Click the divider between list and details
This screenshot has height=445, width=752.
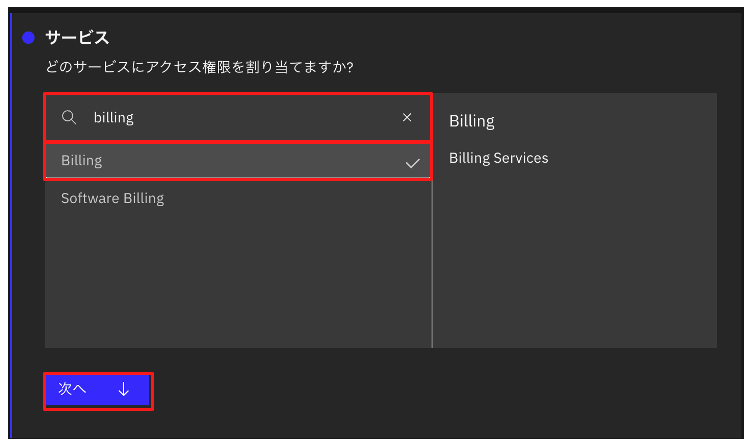432,260
